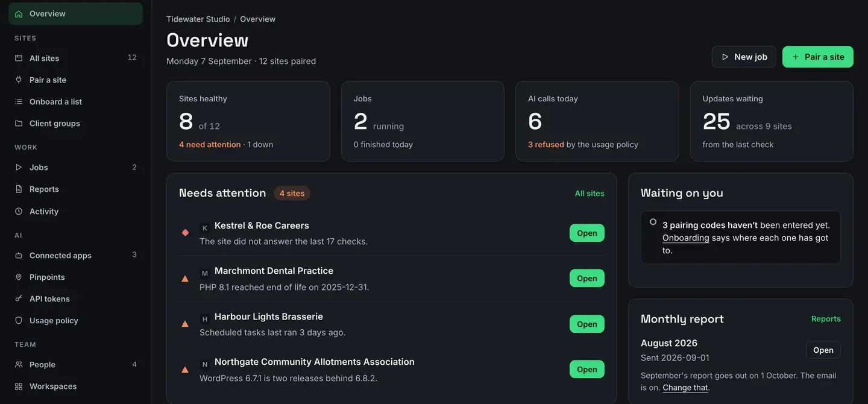Open Northgate Community Allotments Association site
The width and height of the screenshot is (868, 404).
587,370
